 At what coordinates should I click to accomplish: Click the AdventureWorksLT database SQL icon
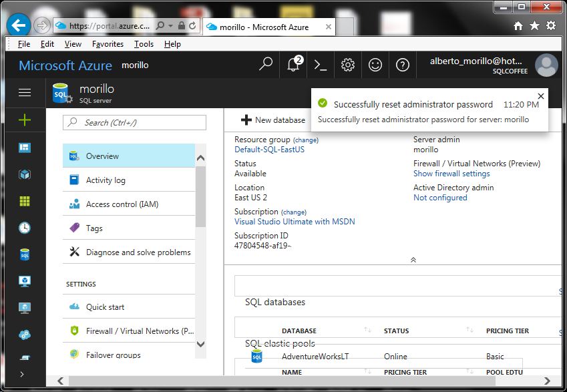pos(256,356)
